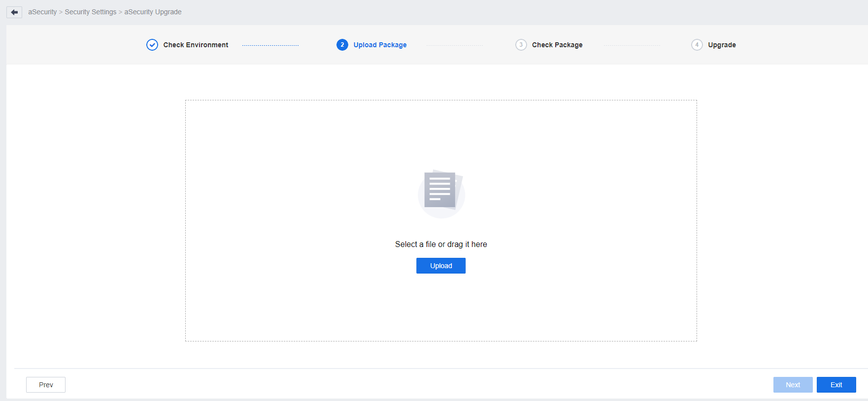The image size is (868, 401).
Task: Click the 'Select a file or drag it here' text
Action: (441, 244)
